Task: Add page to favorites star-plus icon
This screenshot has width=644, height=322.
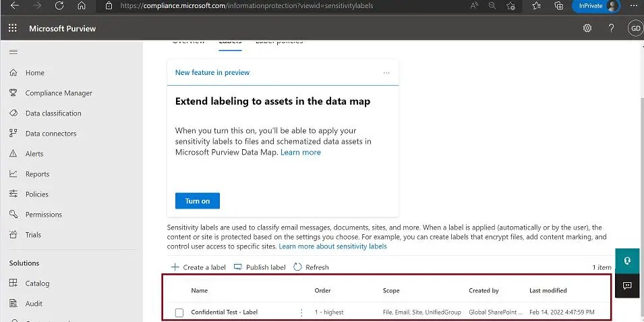Action: (x=511, y=6)
